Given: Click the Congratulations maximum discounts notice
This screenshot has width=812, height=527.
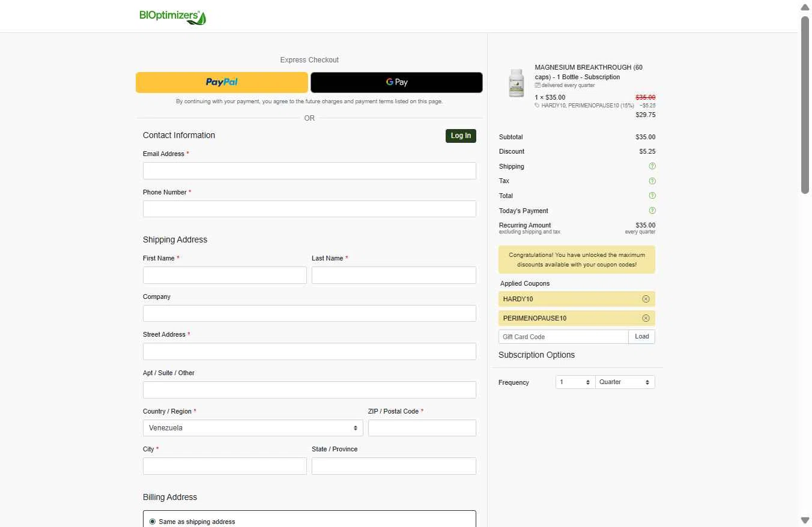Looking at the screenshot, I should tap(577, 259).
